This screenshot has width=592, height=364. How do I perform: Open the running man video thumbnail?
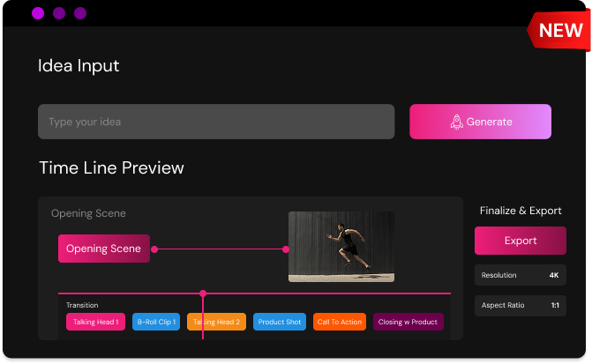pos(341,247)
